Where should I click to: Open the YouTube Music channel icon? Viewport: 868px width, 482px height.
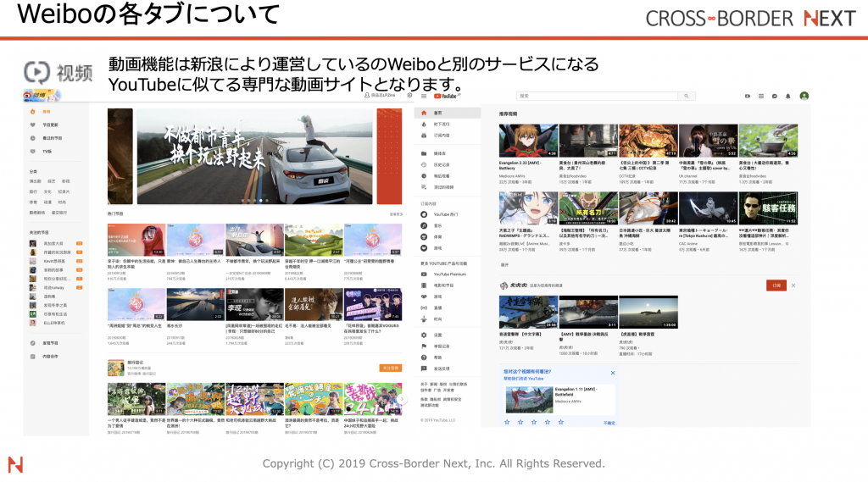click(424, 225)
